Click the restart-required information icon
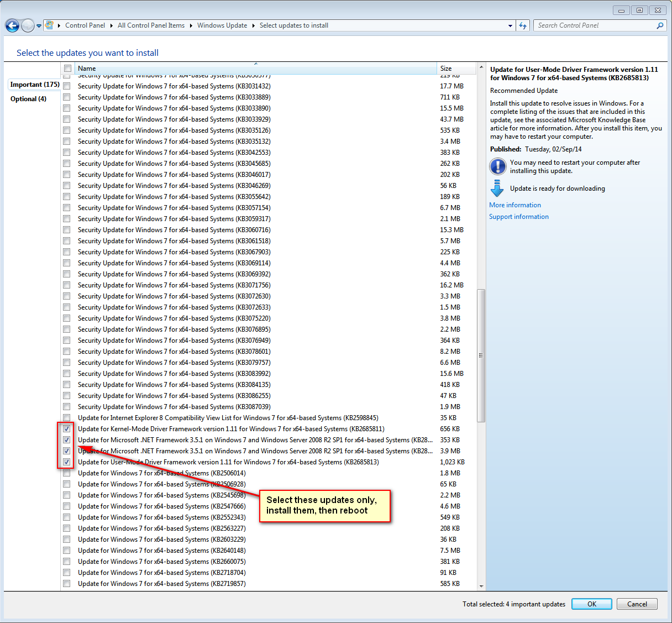The image size is (672, 623). pyautogui.click(x=497, y=166)
